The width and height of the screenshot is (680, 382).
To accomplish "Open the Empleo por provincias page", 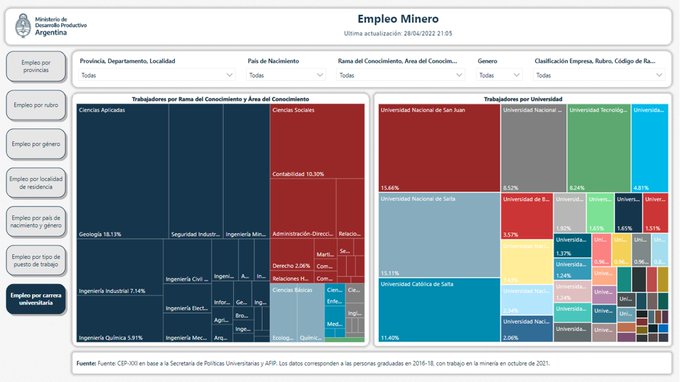I will tap(36, 66).
